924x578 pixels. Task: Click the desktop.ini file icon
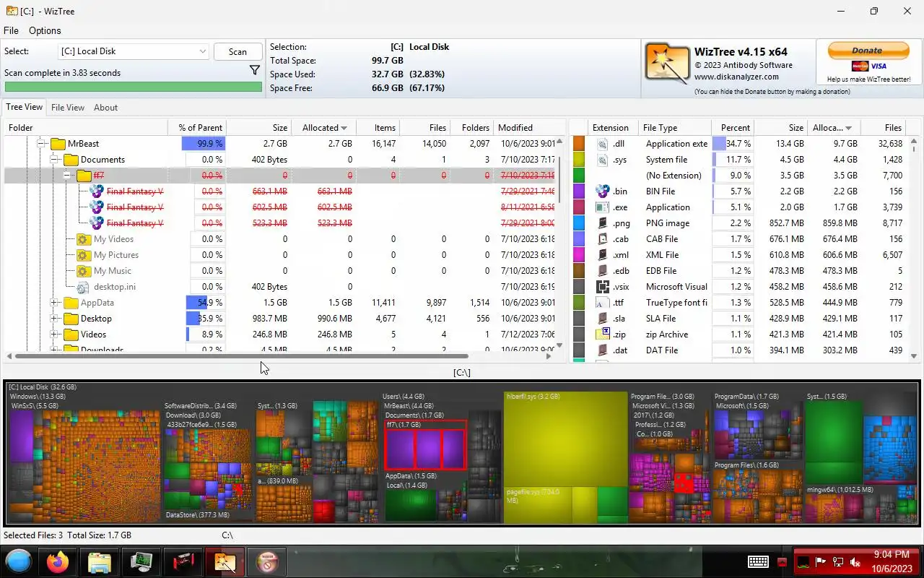tap(83, 287)
